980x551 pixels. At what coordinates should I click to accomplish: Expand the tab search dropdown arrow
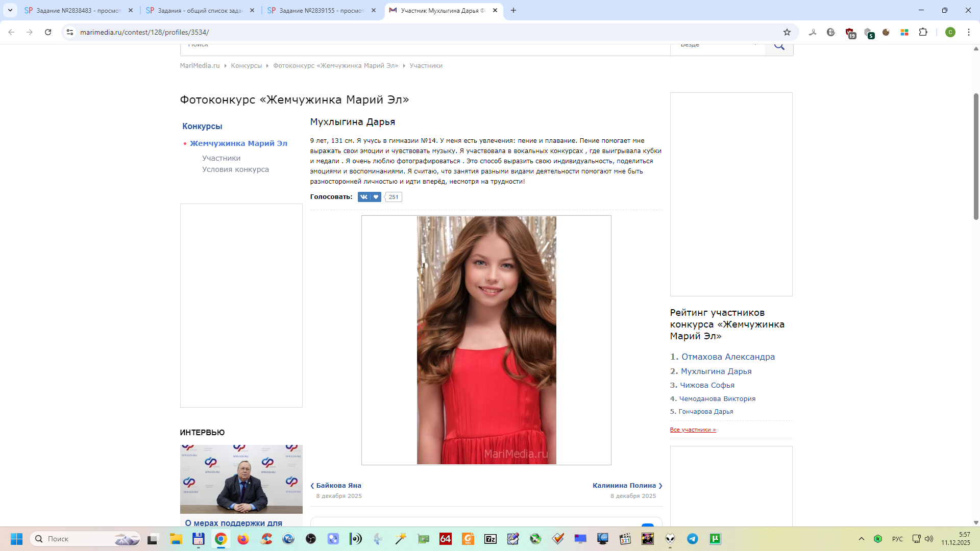[x=10, y=10]
